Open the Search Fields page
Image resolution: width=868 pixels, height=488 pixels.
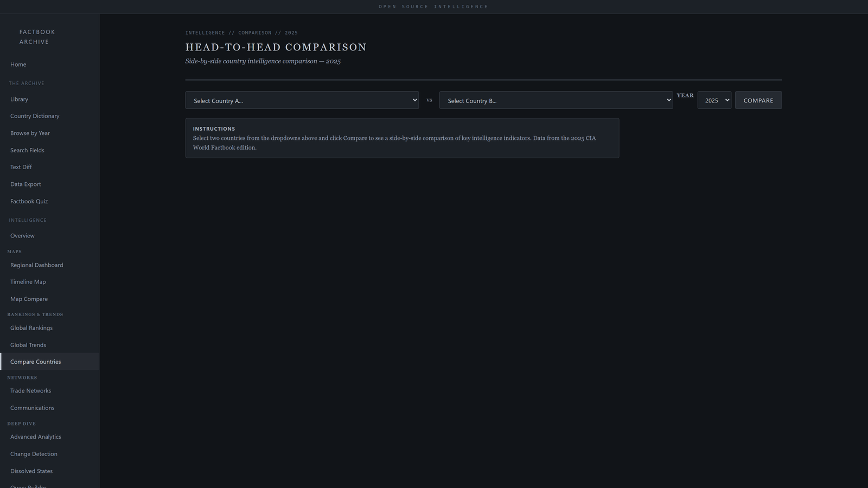[x=27, y=150]
